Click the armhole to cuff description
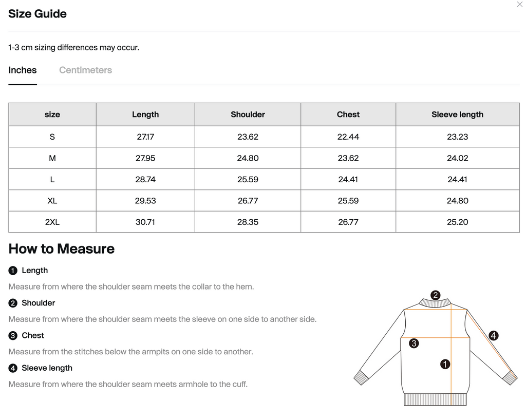 (x=128, y=385)
